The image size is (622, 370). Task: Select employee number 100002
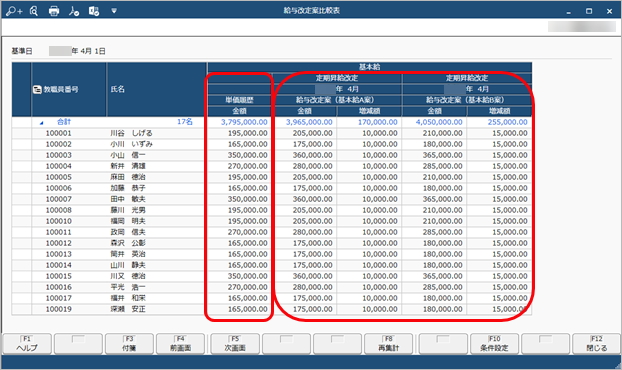coord(59,144)
